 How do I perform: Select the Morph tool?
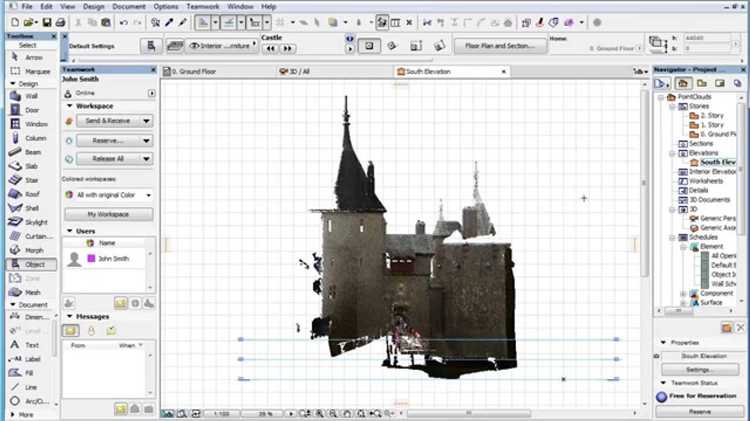26,250
